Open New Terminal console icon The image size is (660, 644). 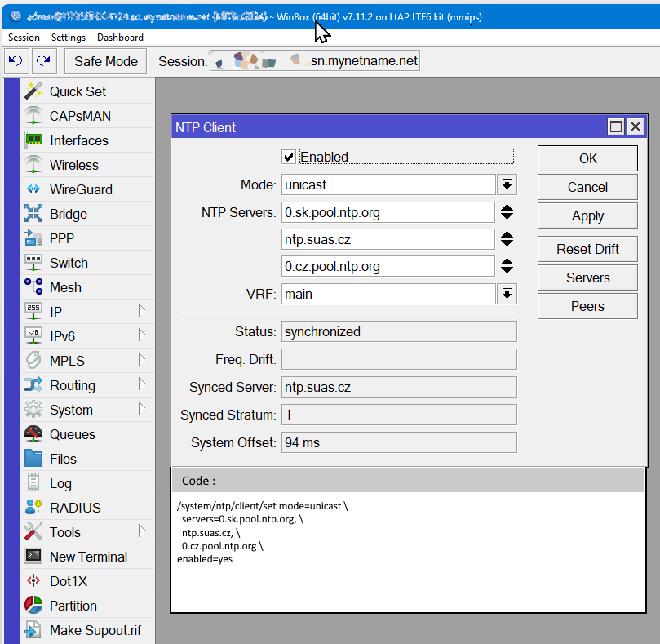[x=33, y=556]
